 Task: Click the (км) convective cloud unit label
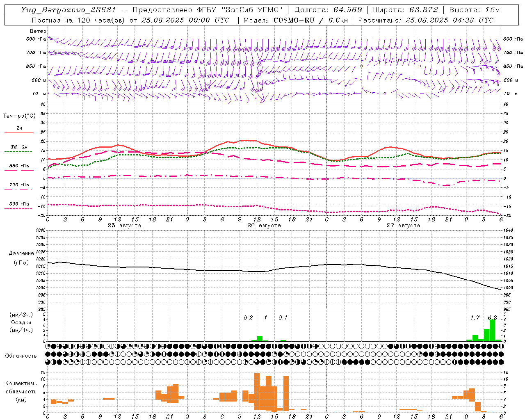(x=21, y=399)
